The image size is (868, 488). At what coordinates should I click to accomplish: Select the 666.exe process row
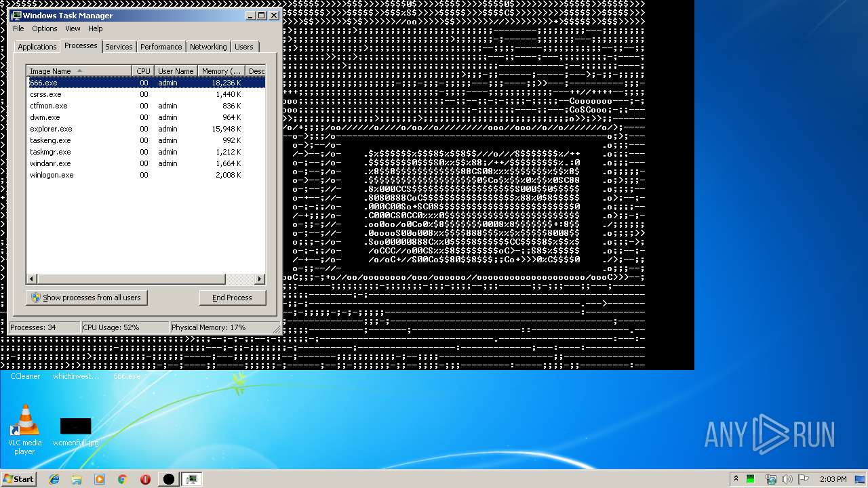(x=146, y=83)
